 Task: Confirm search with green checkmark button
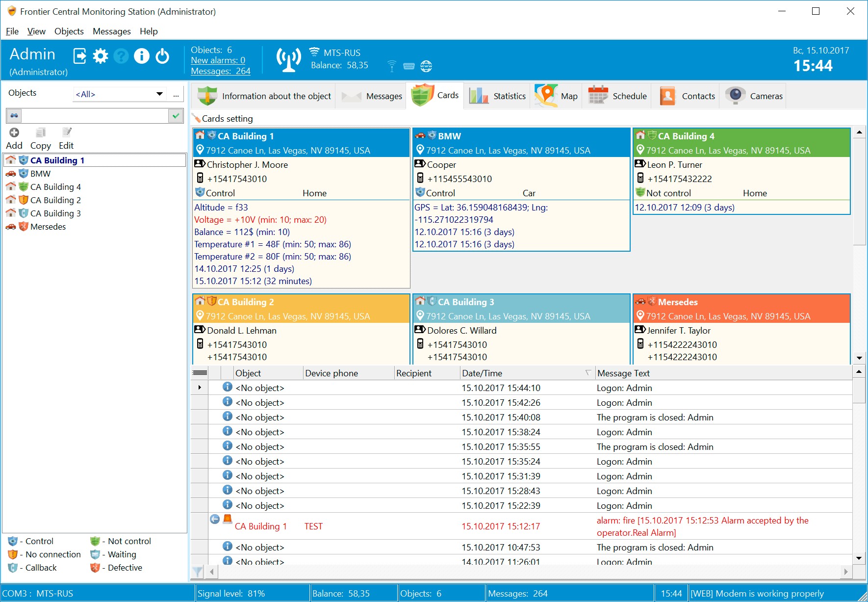point(176,116)
